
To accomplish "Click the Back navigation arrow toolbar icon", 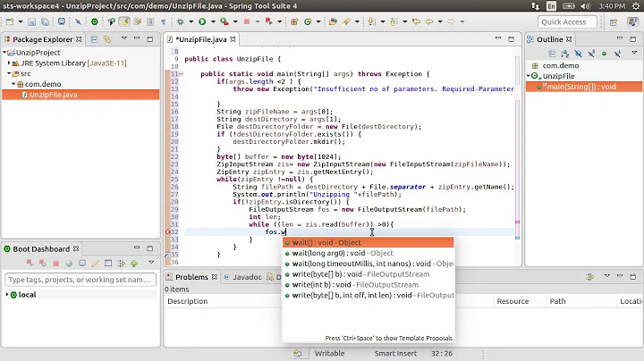I will click(429, 21).
